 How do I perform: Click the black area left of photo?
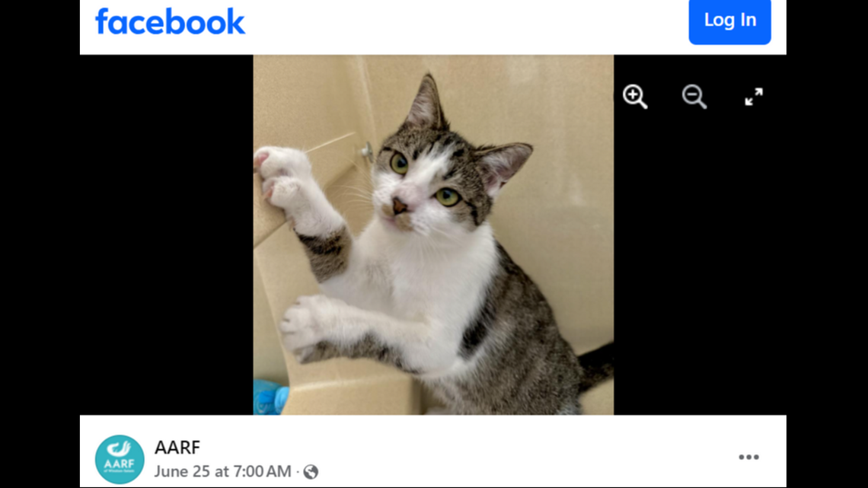coord(167,234)
